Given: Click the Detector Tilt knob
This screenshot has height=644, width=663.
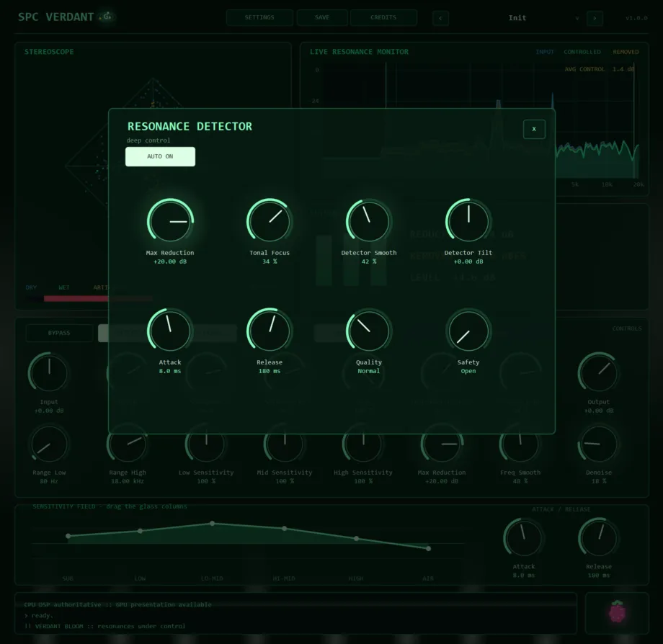Looking at the screenshot, I should coord(468,221).
